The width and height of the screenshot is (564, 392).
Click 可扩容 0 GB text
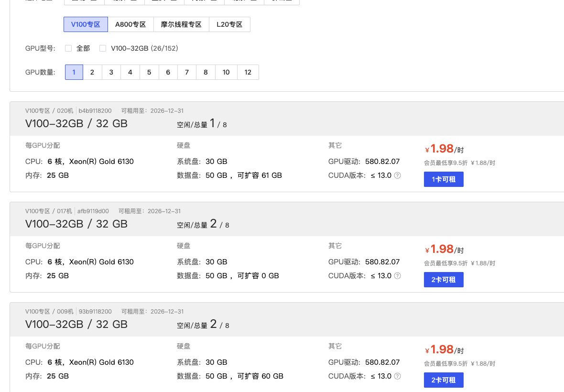pos(258,276)
